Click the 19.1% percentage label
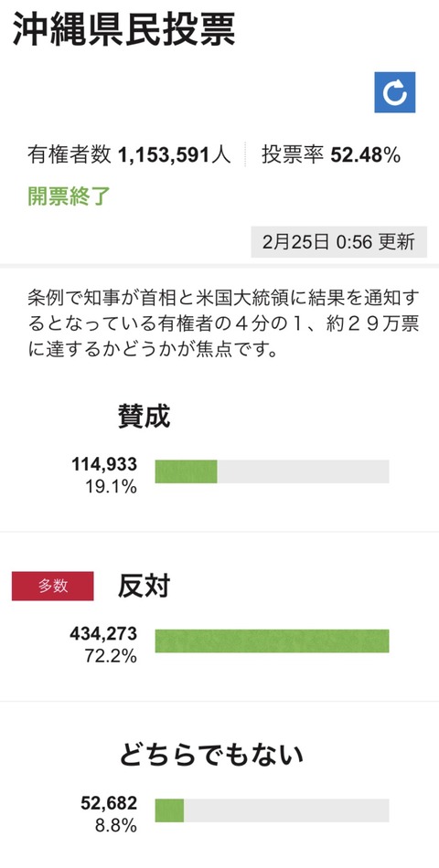The height and width of the screenshot is (868, 439). [x=111, y=487]
